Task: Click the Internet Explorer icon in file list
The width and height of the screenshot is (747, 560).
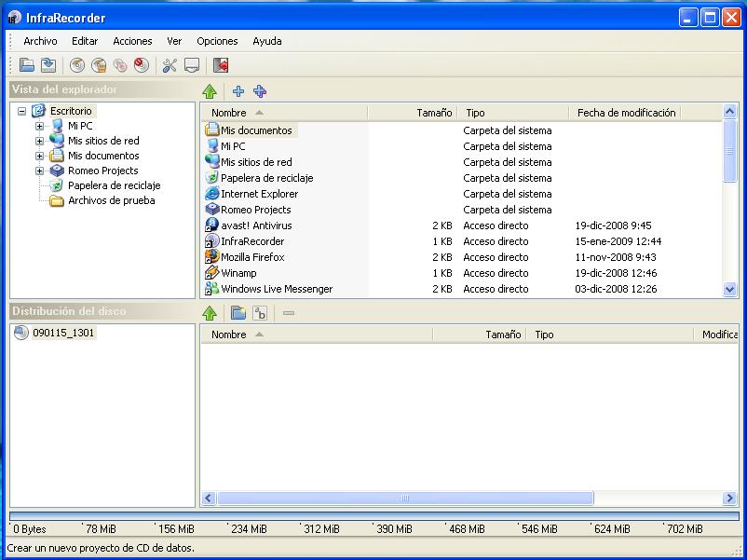Action: 212,194
